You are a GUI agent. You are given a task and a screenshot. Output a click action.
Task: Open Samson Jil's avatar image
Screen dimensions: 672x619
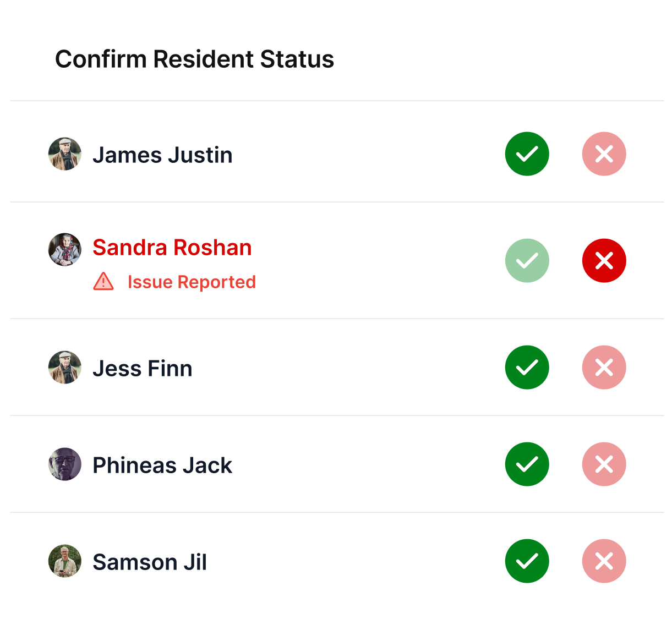(x=65, y=561)
